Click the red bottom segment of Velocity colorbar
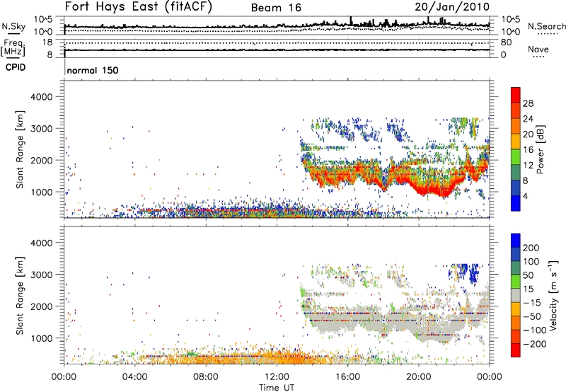Screen dimensions: 566x392 click(x=516, y=350)
